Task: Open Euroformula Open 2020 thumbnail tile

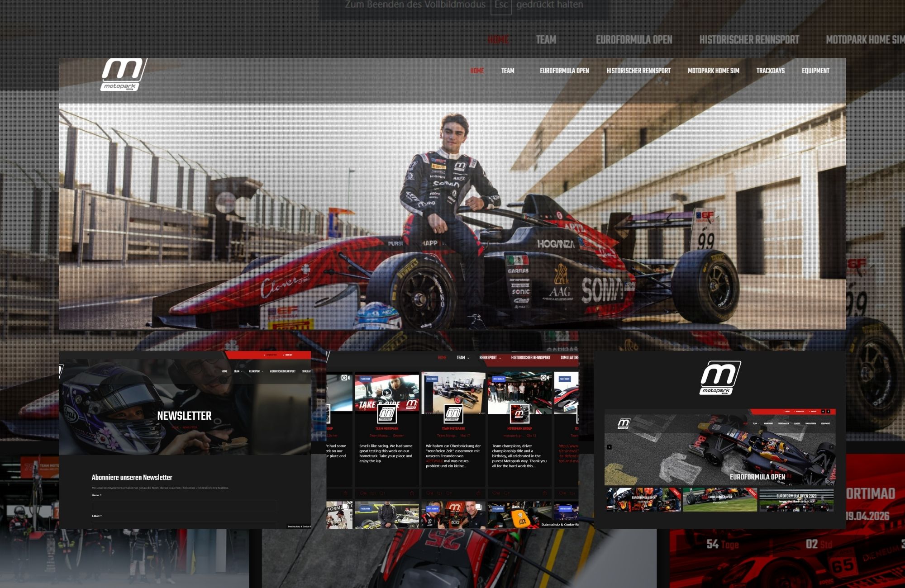Action: point(796,499)
